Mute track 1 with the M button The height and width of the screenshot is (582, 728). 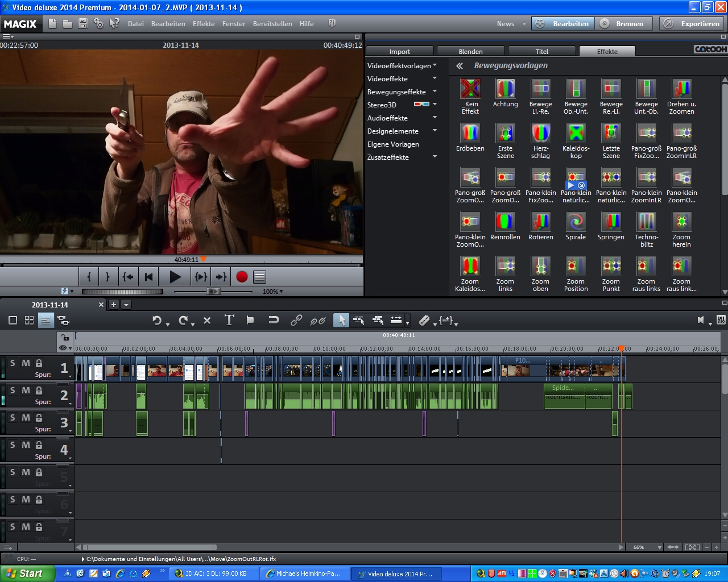coord(26,363)
